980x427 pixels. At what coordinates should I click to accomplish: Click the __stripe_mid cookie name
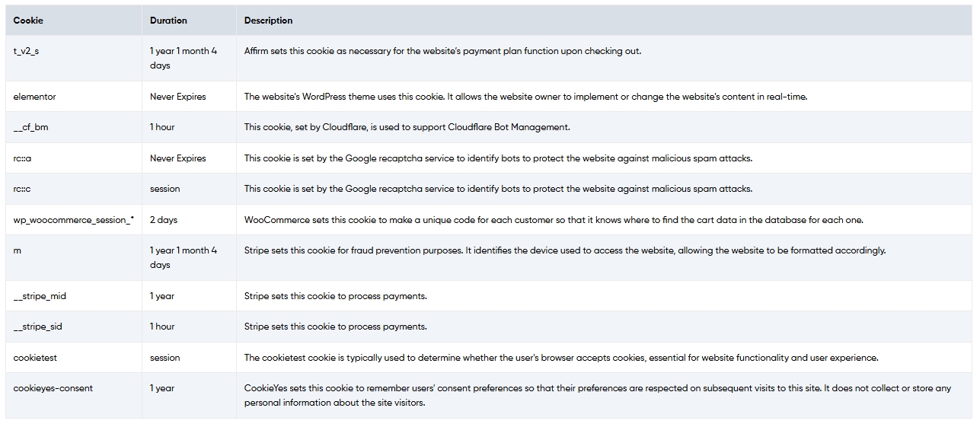pyautogui.click(x=40, y=296)
